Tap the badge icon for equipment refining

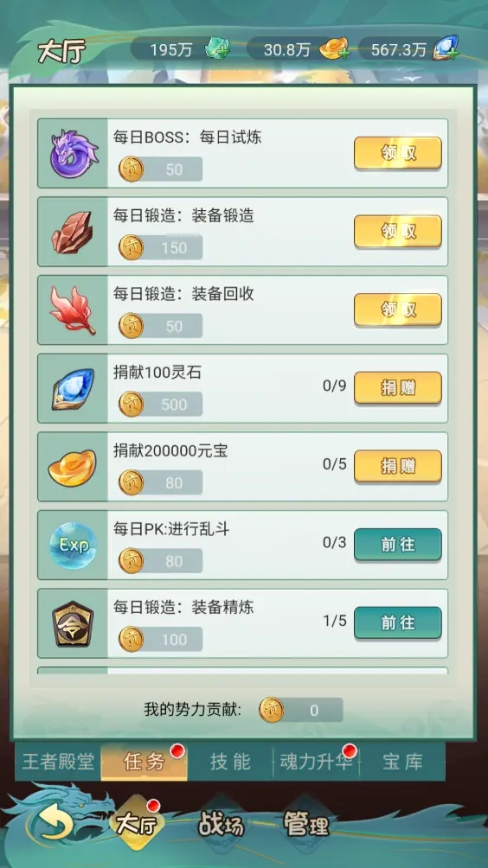74,624
